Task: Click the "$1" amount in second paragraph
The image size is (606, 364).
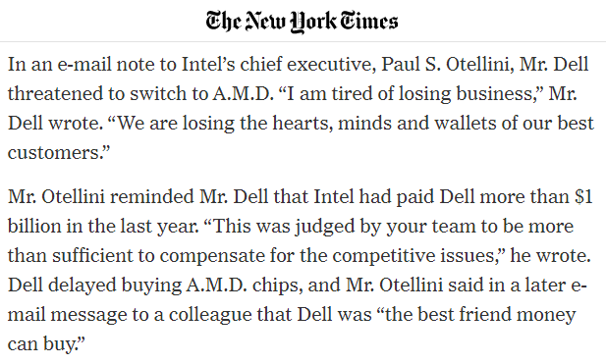Action: coord(583,196)
